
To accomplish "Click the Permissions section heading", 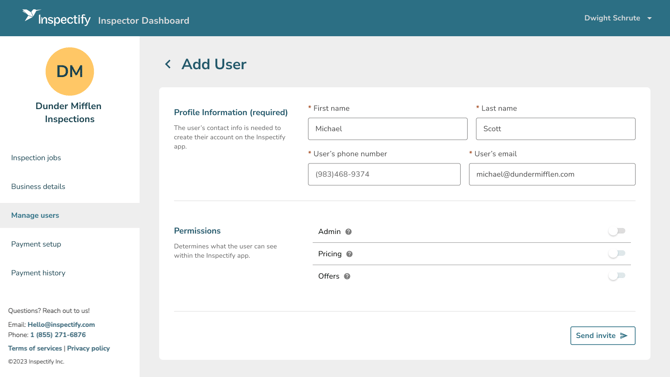I will tap(197, 231).
